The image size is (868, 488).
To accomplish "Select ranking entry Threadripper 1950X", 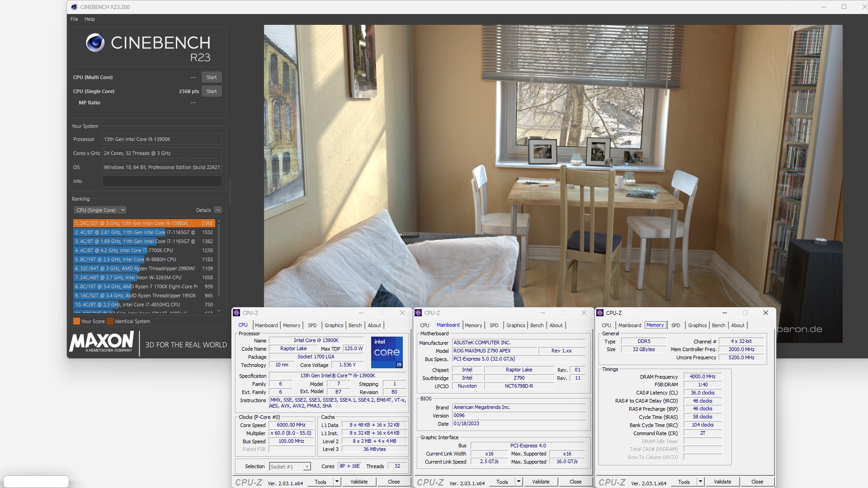I will point(144,296).
